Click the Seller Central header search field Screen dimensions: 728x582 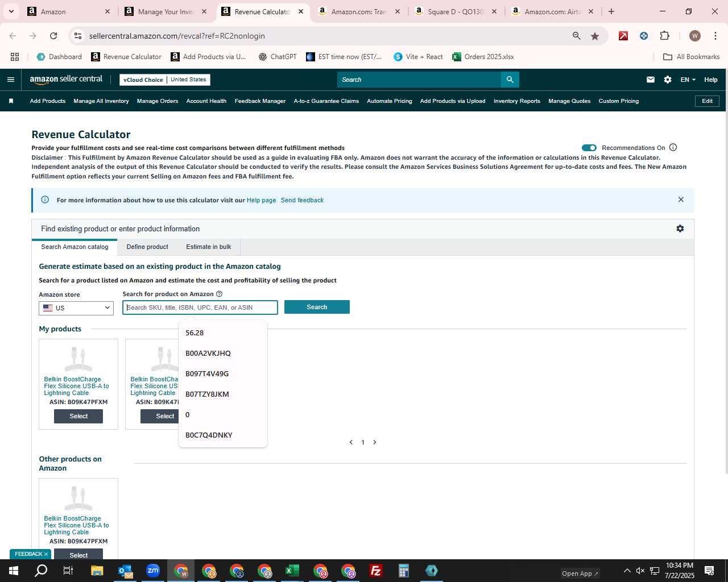(x=419, y=80)
